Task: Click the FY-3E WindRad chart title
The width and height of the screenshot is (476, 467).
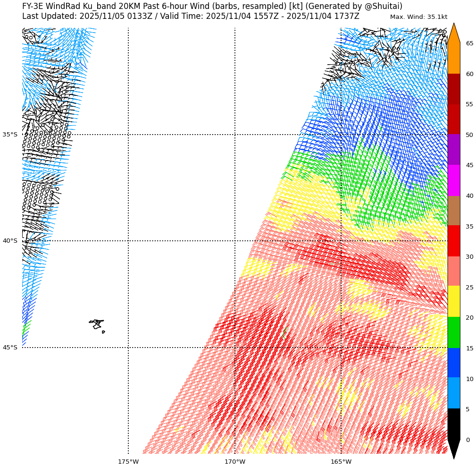Action: click(212, 6)
